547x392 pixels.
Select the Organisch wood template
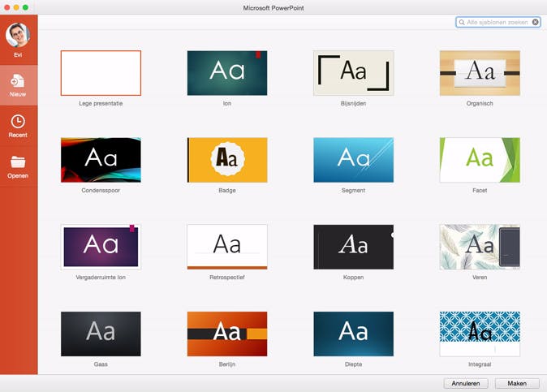[480, 73]
